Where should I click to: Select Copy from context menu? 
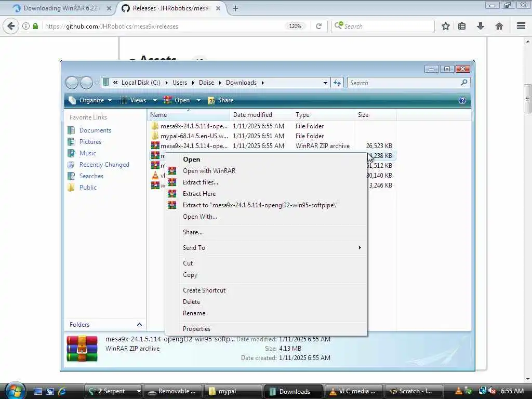(x=190, y=275)
